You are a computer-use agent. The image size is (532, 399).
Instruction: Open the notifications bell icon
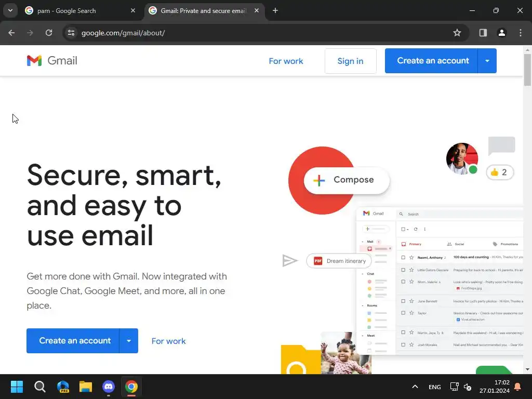518,387
